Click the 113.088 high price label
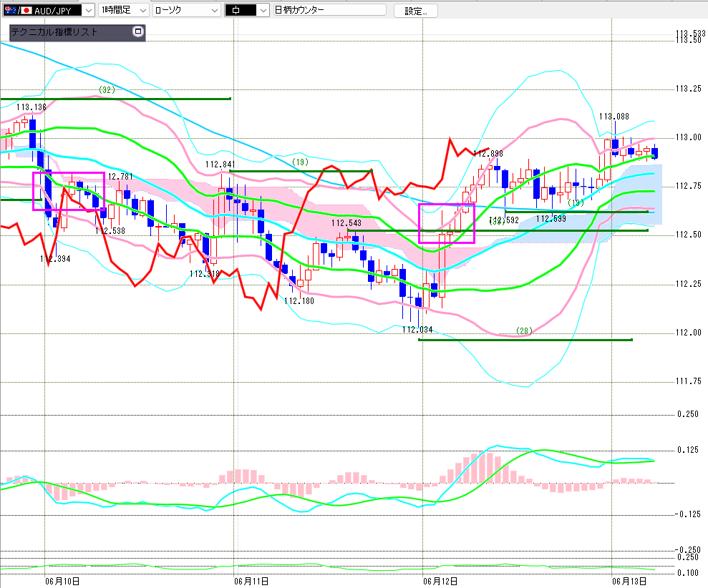 click(614, 117)
